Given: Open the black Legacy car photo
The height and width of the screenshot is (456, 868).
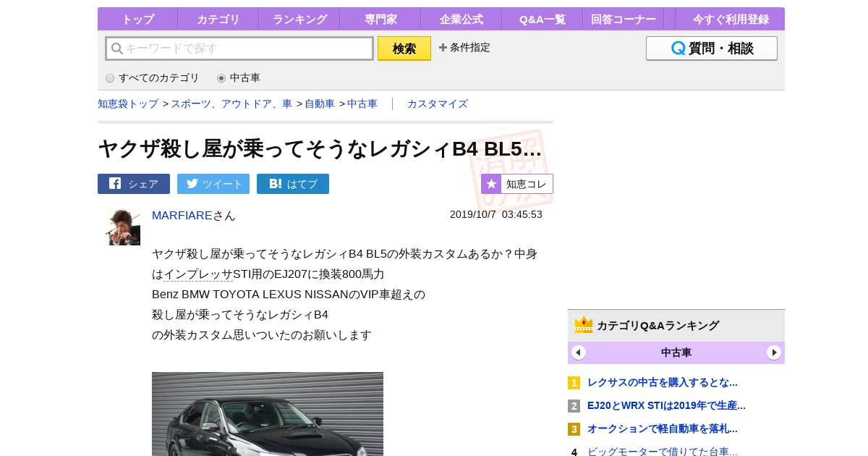Looking at the screenshot, I should (268, 414).
